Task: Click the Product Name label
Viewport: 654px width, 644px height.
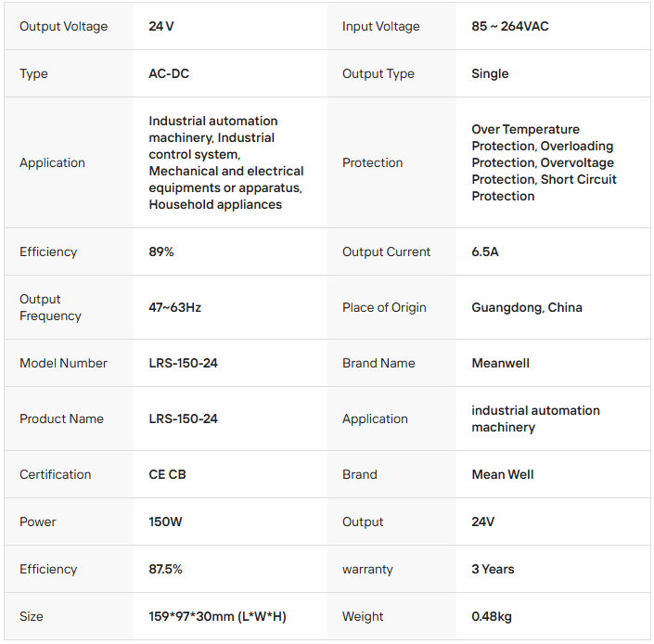Action: [x=61, y=419]
